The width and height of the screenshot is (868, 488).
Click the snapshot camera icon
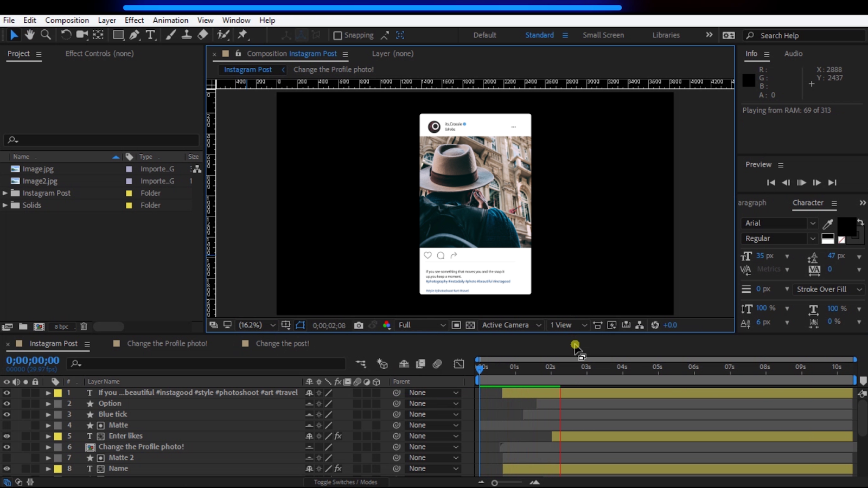click(x=359, y=325)
